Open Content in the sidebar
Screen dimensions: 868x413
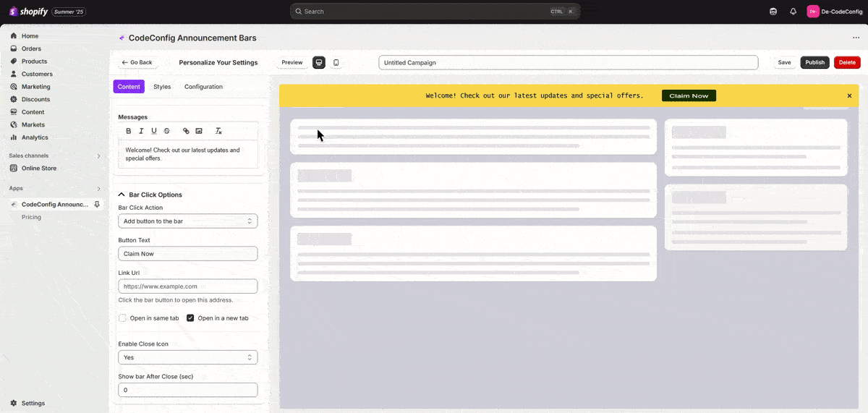coord(33,112)
